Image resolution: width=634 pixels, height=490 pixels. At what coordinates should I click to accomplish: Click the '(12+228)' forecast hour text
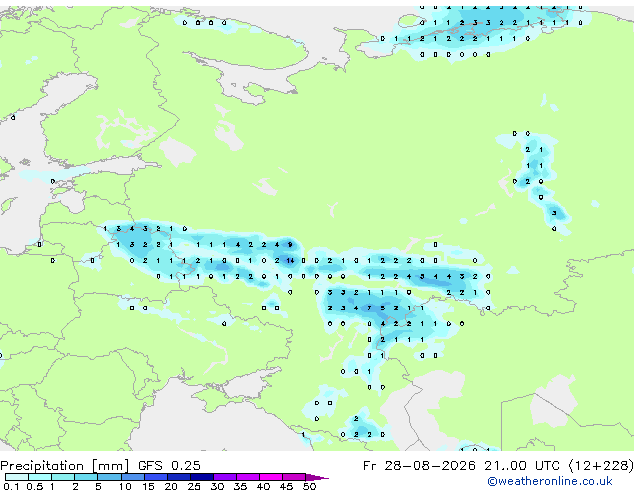601,466
